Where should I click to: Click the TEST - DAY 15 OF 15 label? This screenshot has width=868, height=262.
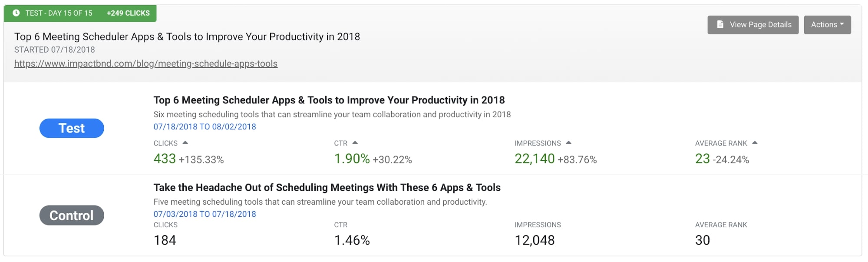pos(59,13)
